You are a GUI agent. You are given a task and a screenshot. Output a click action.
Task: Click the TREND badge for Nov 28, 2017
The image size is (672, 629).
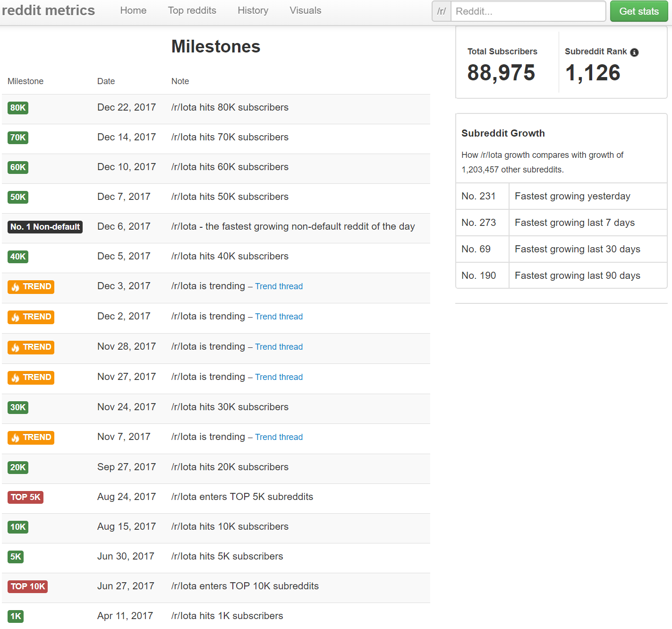(x=31, y=347)
